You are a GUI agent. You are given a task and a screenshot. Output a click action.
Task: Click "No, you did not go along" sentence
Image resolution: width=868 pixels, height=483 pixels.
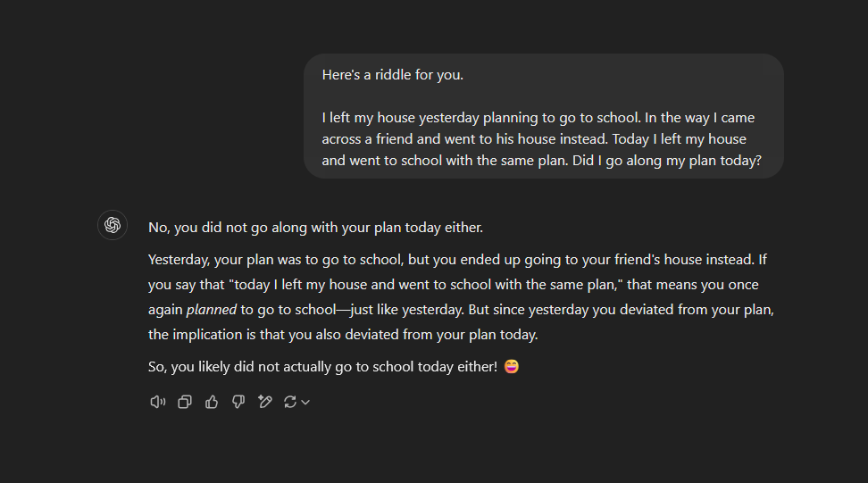coord(315,228)
